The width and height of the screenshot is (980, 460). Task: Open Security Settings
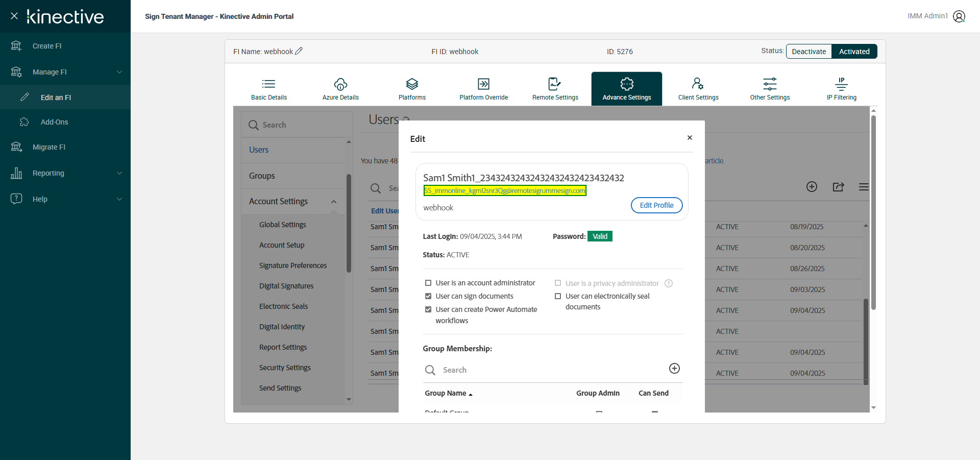click(285, 368)
